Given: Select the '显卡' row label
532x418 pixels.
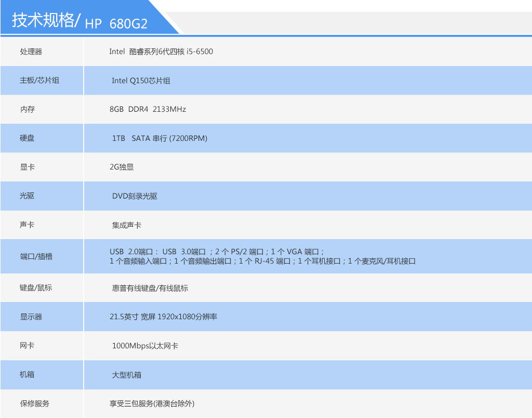Looking at the screenshot, I should [28, 167].
